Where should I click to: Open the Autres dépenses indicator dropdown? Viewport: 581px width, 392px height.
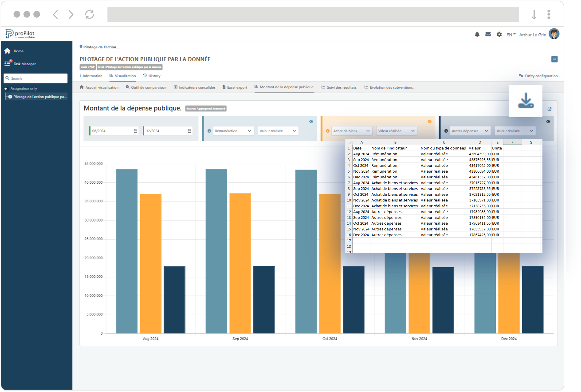click(x=469, y=131)
